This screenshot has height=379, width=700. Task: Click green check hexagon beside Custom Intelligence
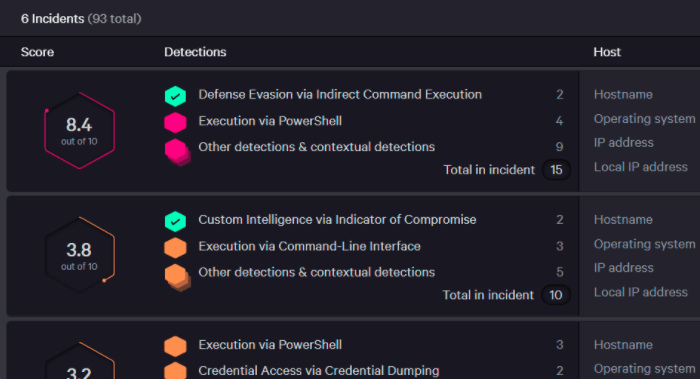(x=175, y=221)
